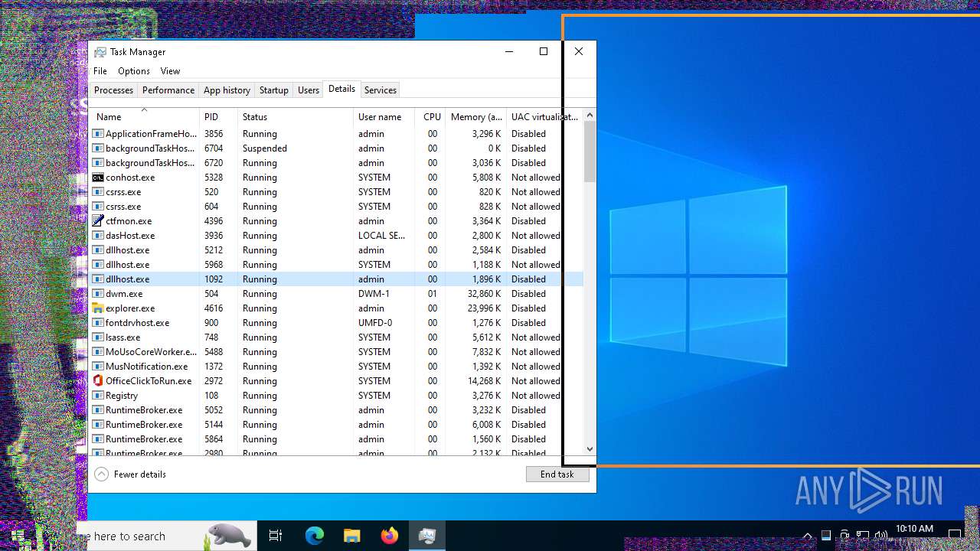The image size is (980, 551).
Task: Click the OfficeClickToRun.exe Office icon
Action: pyautogui.click(x=98, y=381)
